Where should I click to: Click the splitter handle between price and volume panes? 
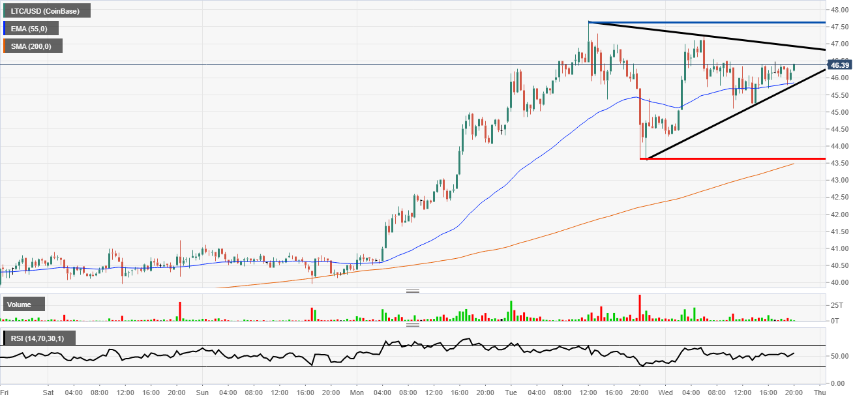[x=412, y=291]
